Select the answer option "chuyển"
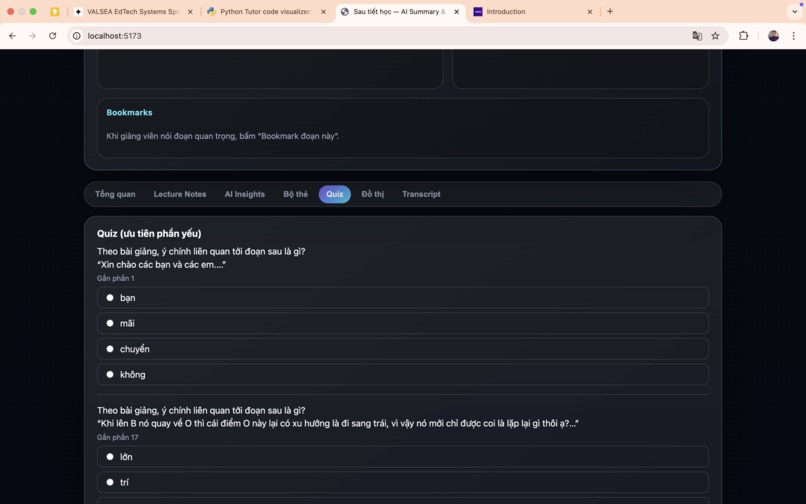The image size is (806, 504). [x=402, y=349]
